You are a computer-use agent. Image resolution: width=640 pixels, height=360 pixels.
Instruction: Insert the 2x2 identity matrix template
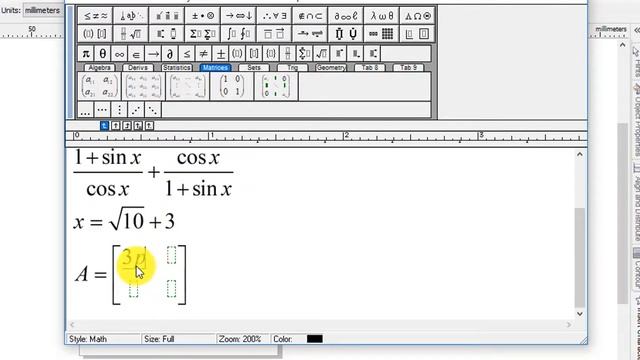click(231, 86)
